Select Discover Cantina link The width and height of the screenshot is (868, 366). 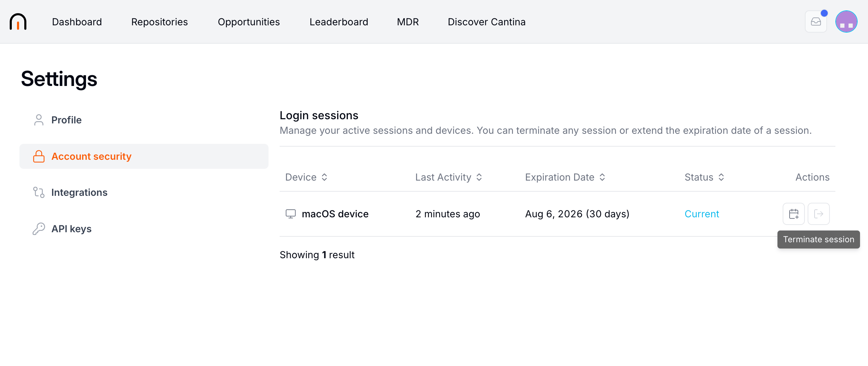(487, 22)
